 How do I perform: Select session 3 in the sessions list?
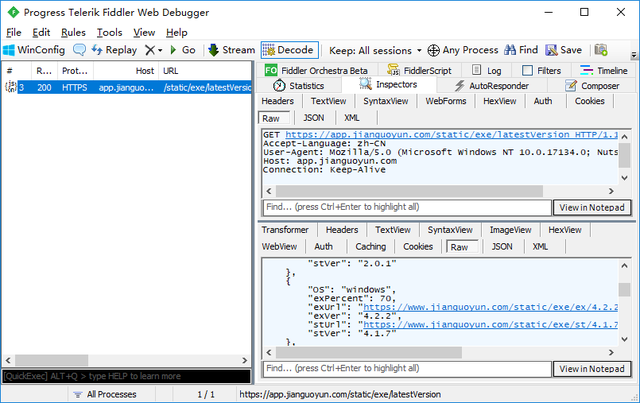click(x=127, y=87)
